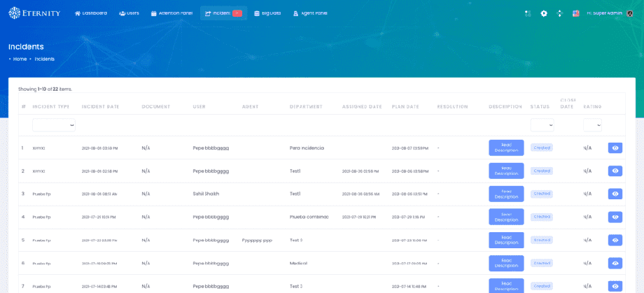
Task: Click the Created status badge in row 5
Action: (542, 240)
